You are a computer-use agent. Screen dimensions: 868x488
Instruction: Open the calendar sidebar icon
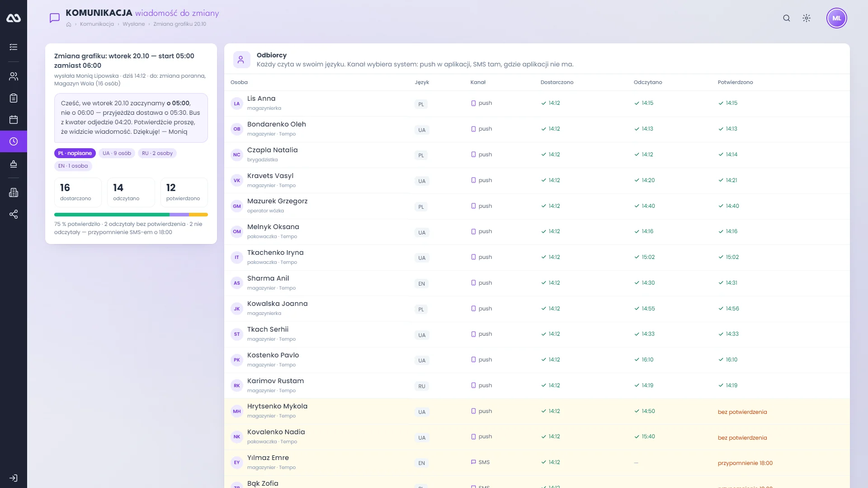(x=14, y=120)
